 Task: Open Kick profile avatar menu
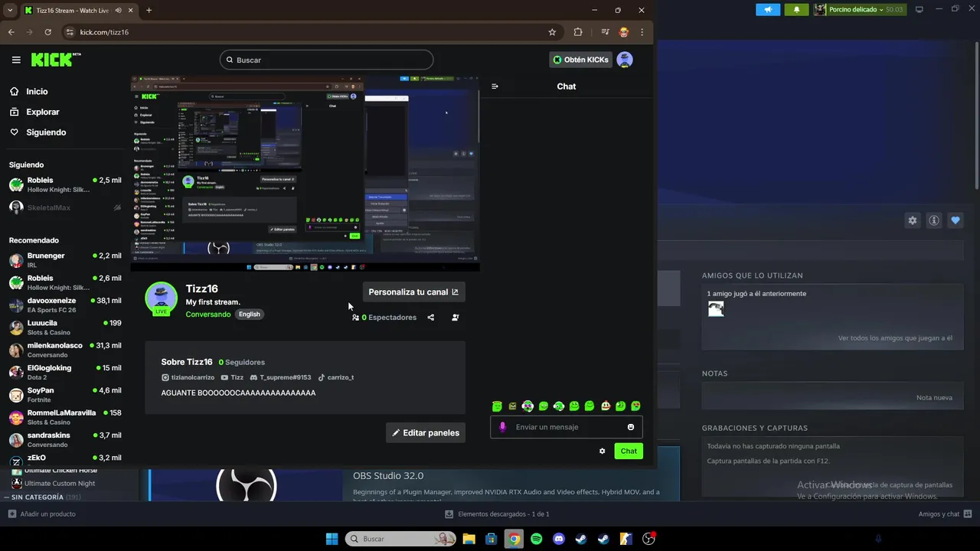click(x=625, y=60)
